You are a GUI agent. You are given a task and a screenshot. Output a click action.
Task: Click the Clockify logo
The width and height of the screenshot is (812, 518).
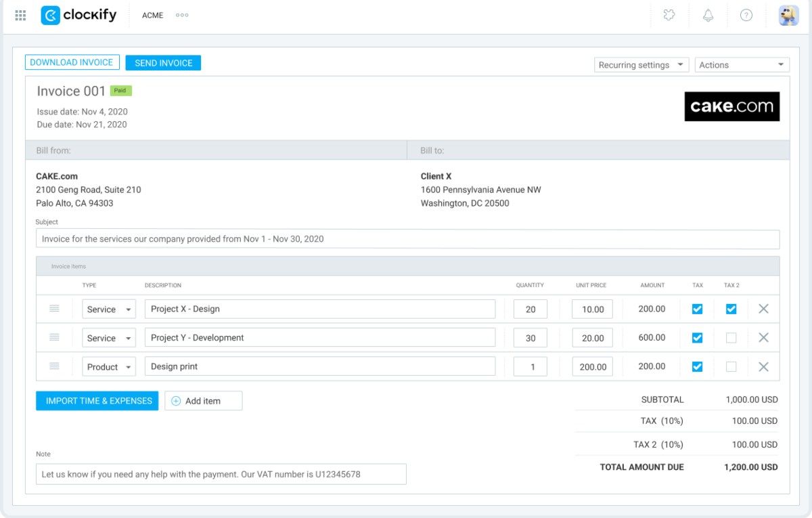pos(78,15)
